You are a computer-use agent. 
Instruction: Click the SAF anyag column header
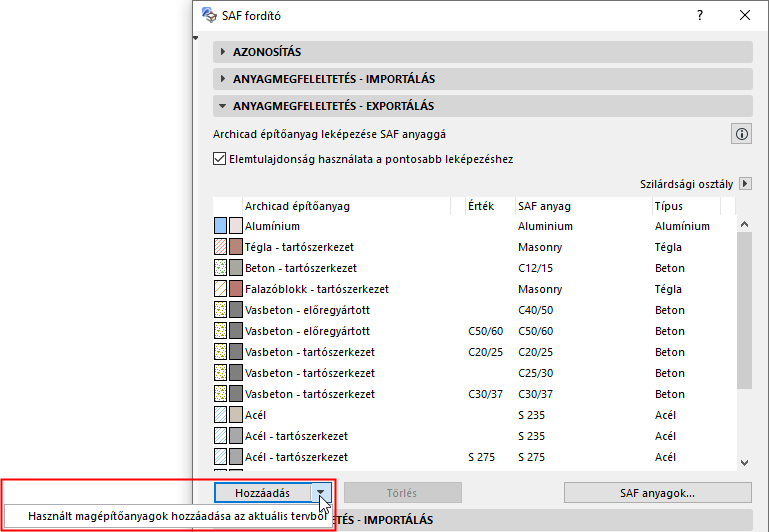point(583,206)
